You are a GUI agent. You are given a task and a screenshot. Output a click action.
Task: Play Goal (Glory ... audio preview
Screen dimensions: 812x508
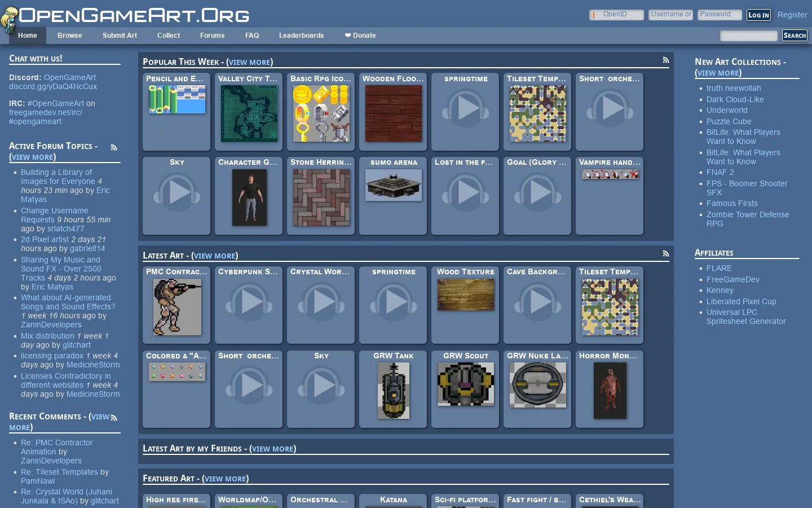(537, 191)
